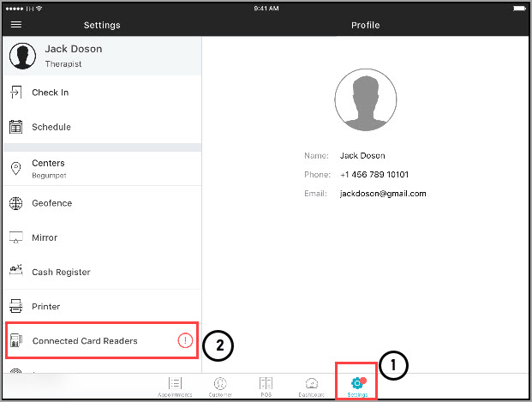532x402 pixels.
Task: Tap the large profile picture
Action: (x=366, y=99)
